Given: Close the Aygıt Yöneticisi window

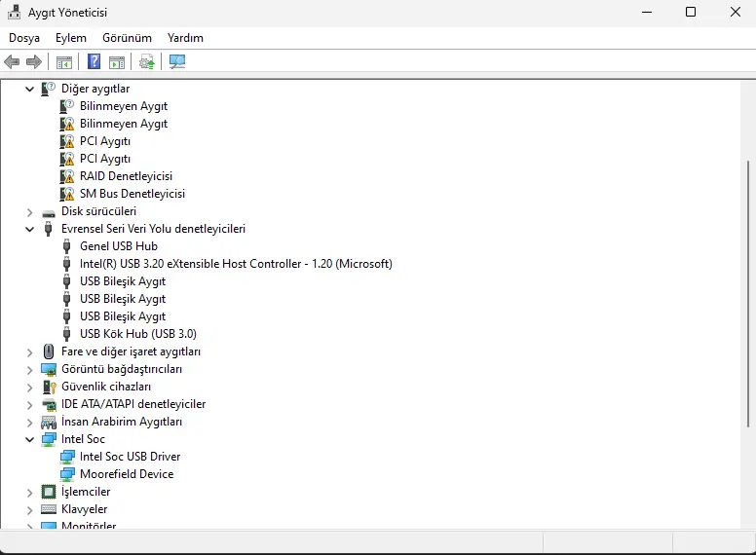Looking at the screenshot, I should 736,12.
